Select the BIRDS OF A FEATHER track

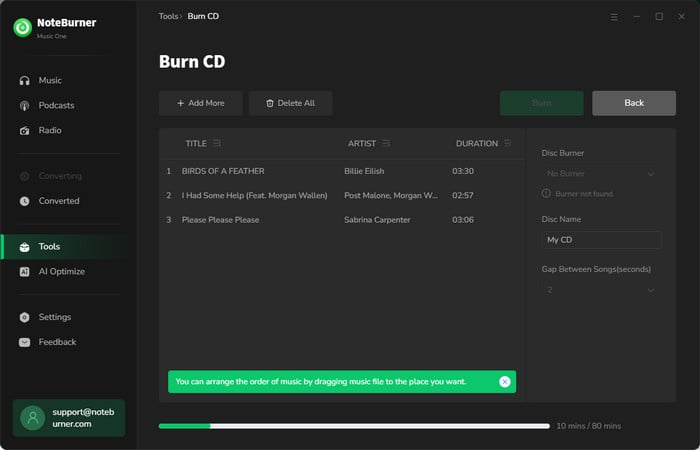(223, 171)
